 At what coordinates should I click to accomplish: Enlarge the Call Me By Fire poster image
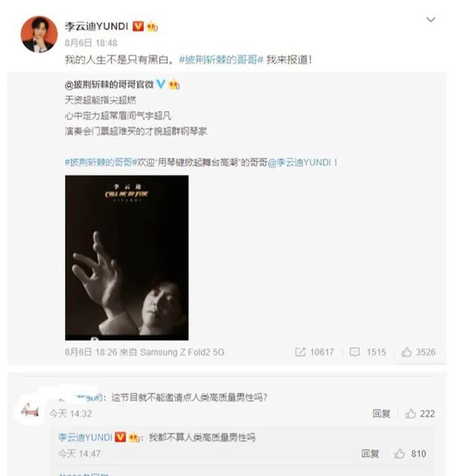[127, 258]
